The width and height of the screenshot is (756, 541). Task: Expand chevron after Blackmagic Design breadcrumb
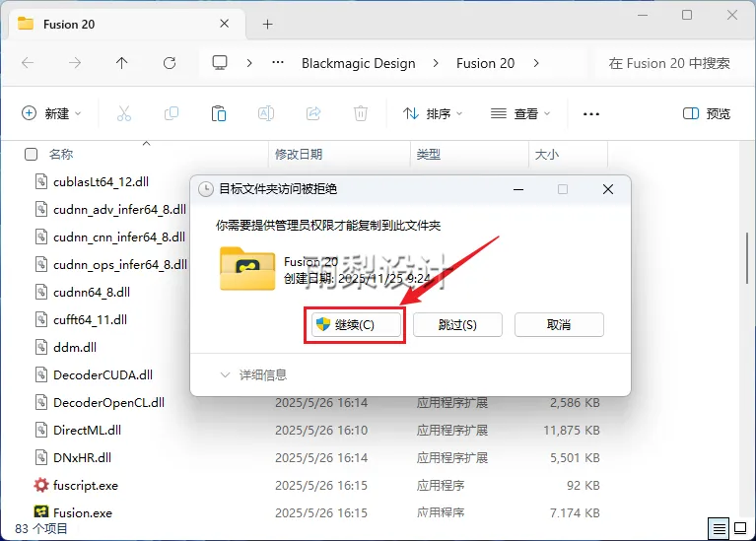click(x=436, y=63)
